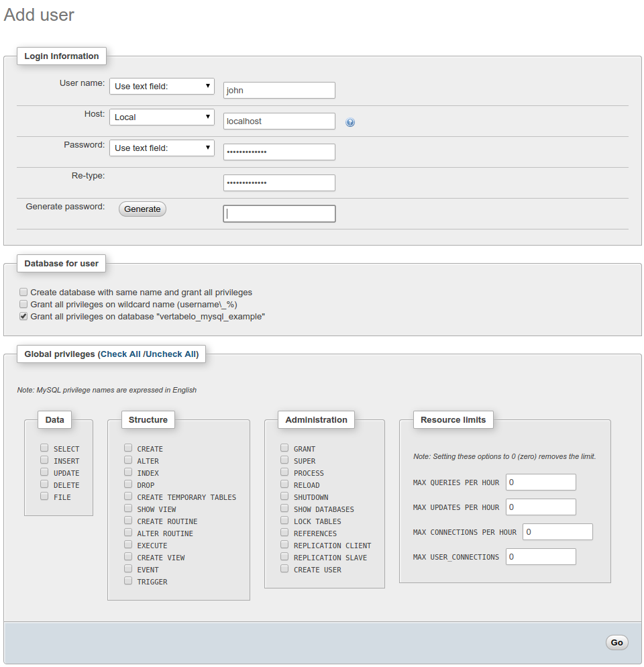
Task: Focus the MAX QUERIES PER HOUR field
Action: click(x=541, y=482)
